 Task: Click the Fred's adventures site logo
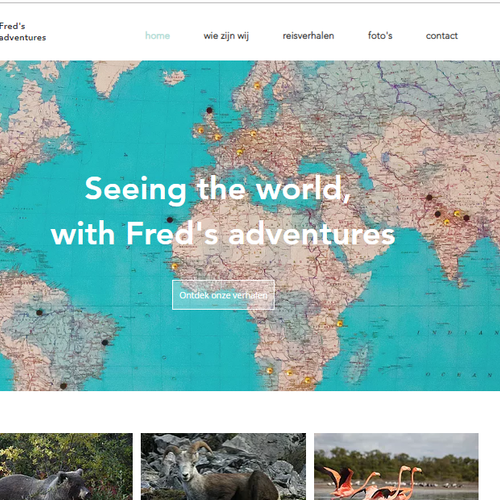(x=23, y=32)
